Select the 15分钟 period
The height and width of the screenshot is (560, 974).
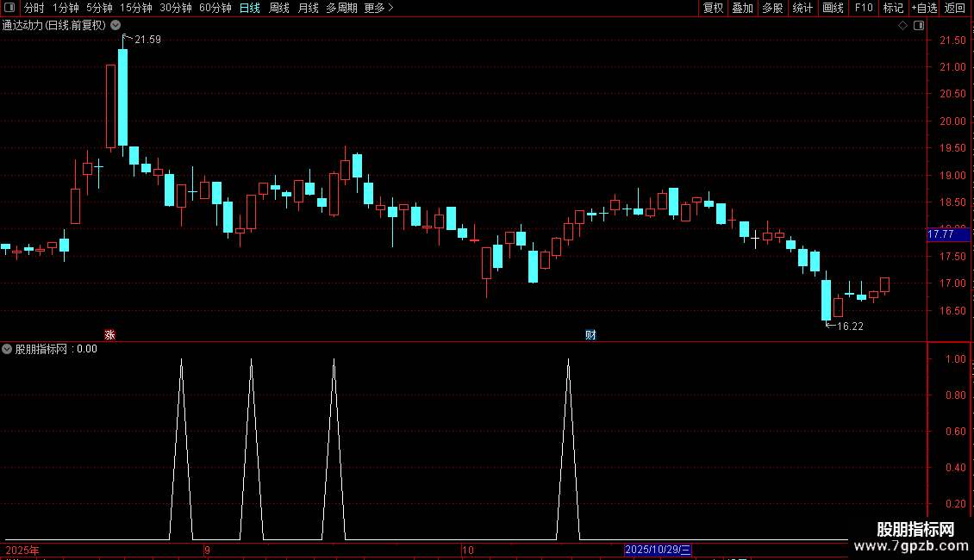tap(136, 8)
